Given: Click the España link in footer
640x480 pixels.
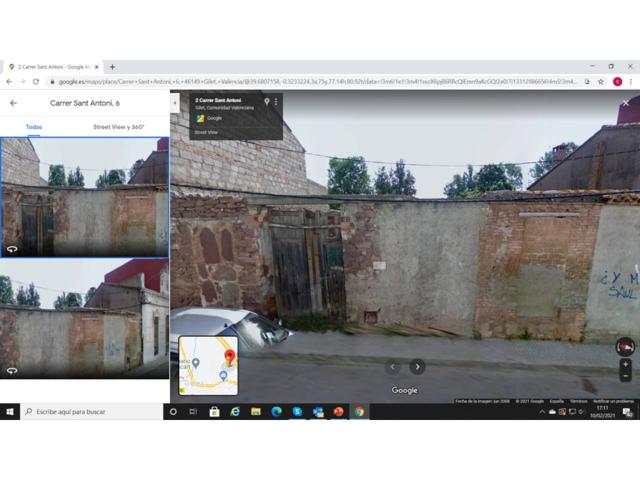Looking at the screenshot, I should pyautogui.click(x=556, y=401).
